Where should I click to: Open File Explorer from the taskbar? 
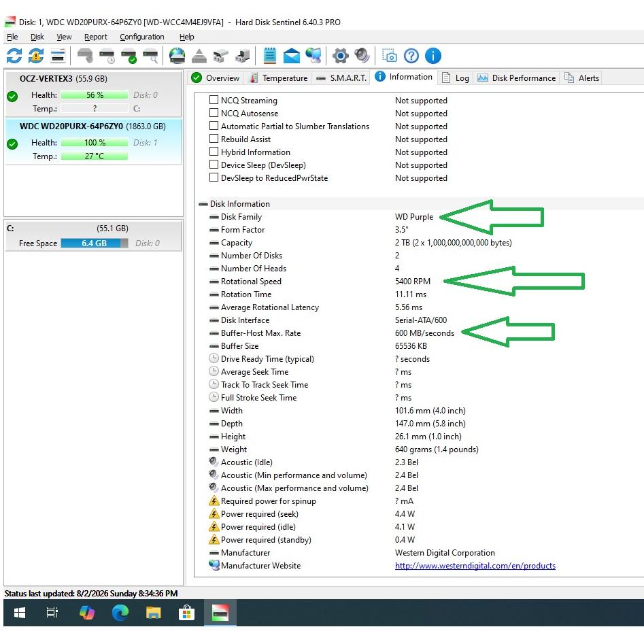[153, 613]
